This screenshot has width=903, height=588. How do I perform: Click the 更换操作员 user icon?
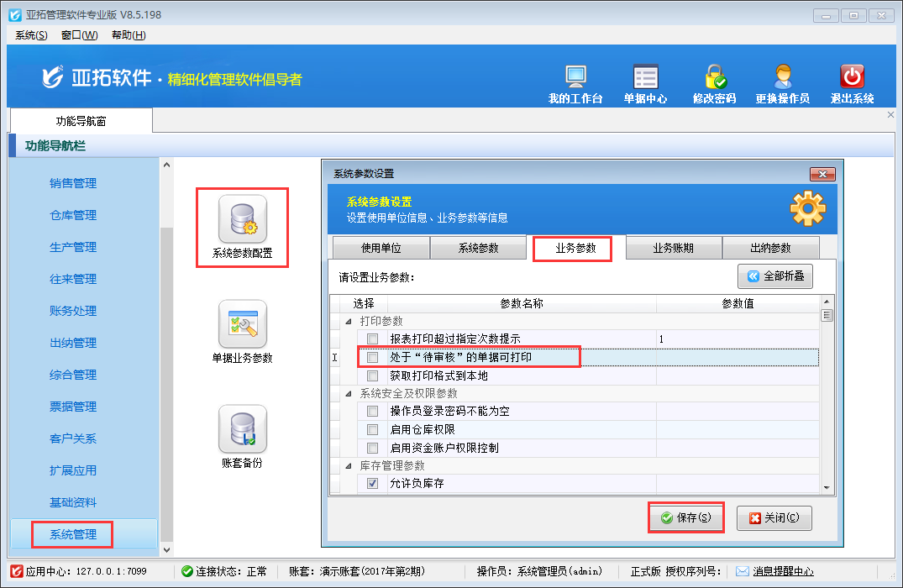pos(782,78)
